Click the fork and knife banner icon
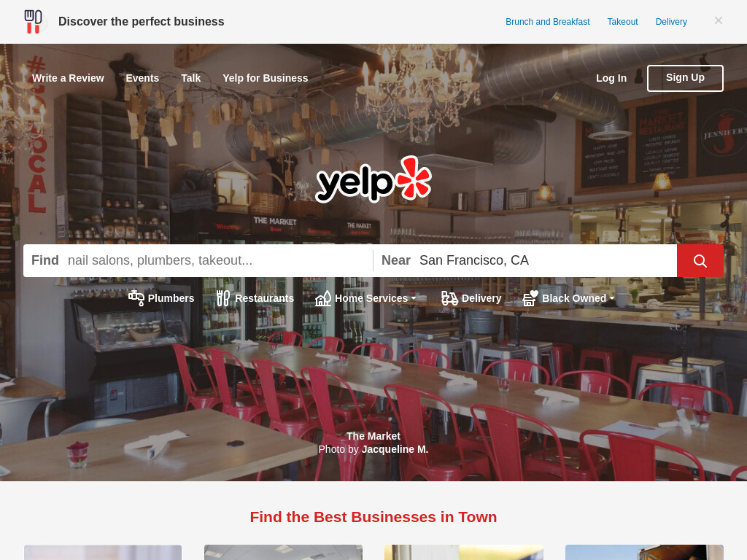 pyautogui.click(x=34, y=22)
